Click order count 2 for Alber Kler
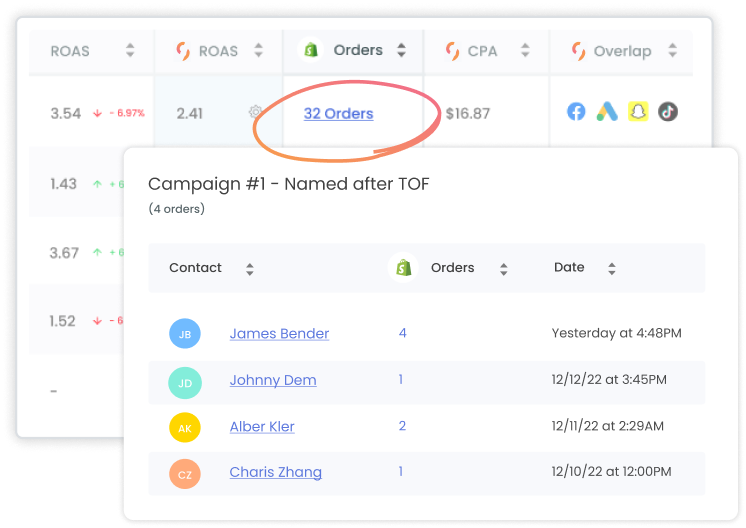Viewport: 746px width, 528px height. 402,426
